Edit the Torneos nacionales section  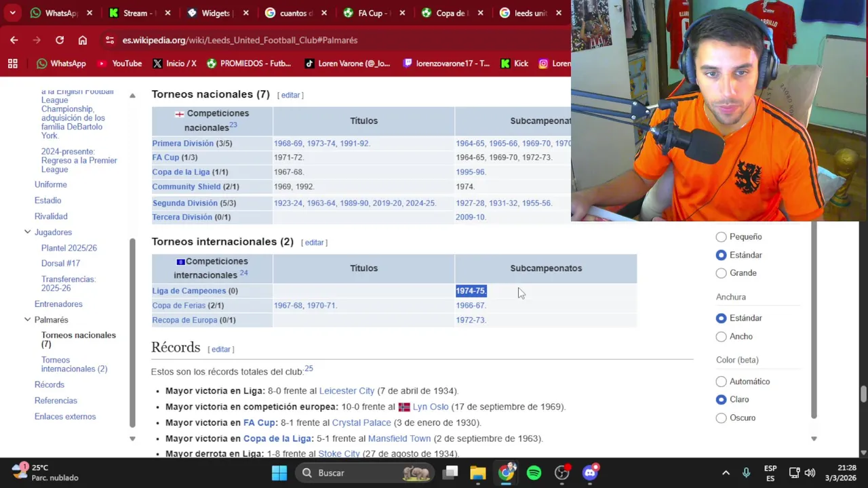tap(290, 95)
